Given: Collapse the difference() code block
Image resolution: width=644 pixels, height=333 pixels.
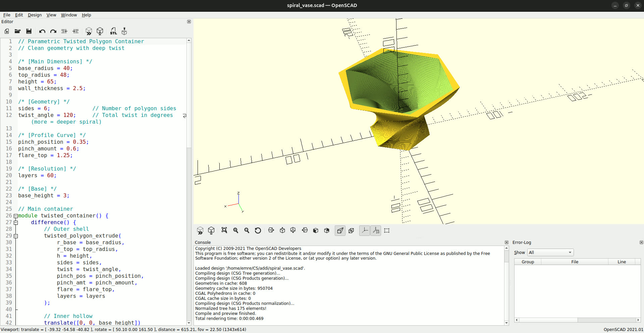Looking at the screenshot, I should point(15,222).
